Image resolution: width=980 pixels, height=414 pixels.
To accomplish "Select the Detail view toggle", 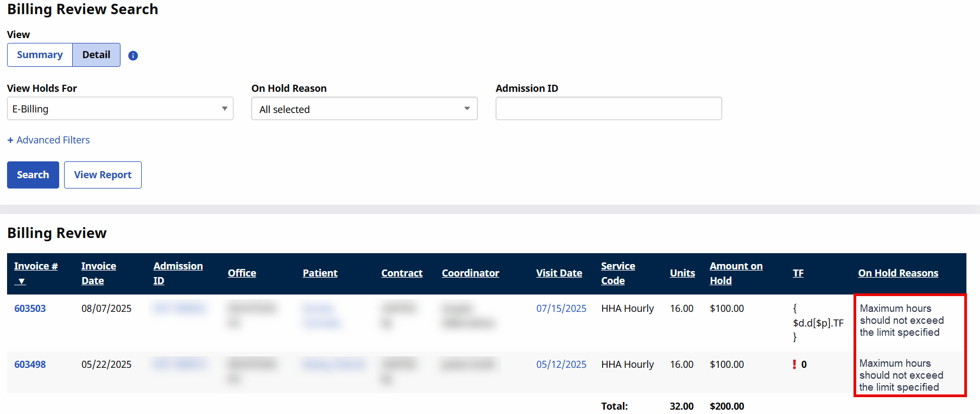I will click(96, 55).
